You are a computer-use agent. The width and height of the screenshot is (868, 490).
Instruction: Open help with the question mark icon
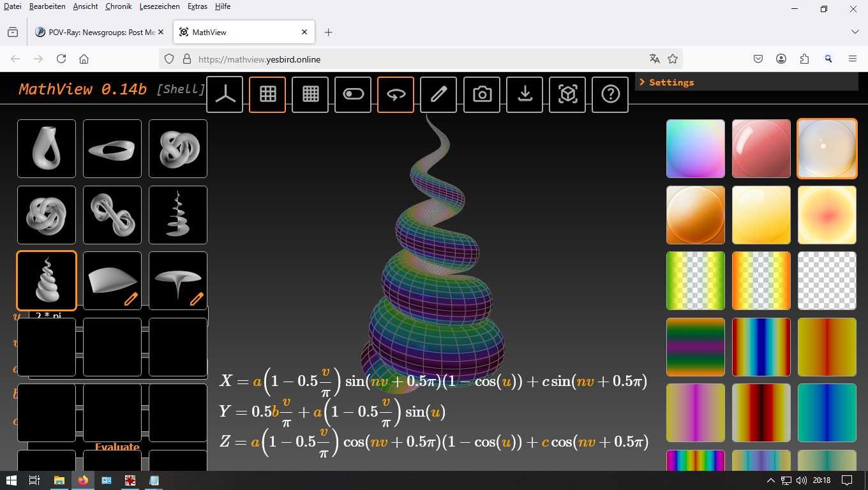click(x=610, y=94)
